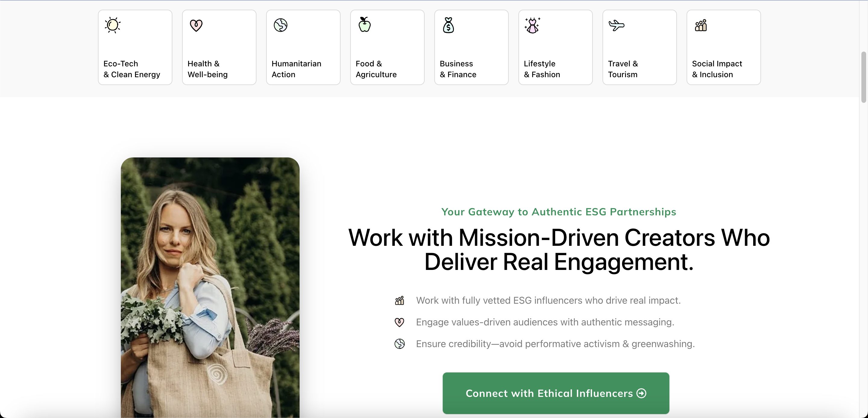Select the Business & Finance label
The width and height of the screenshot is (868, 418).
click(x=458, y=69)
